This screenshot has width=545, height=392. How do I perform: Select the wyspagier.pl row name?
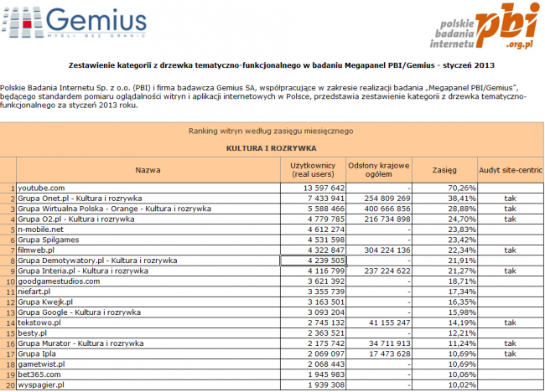tap(40, 384)
